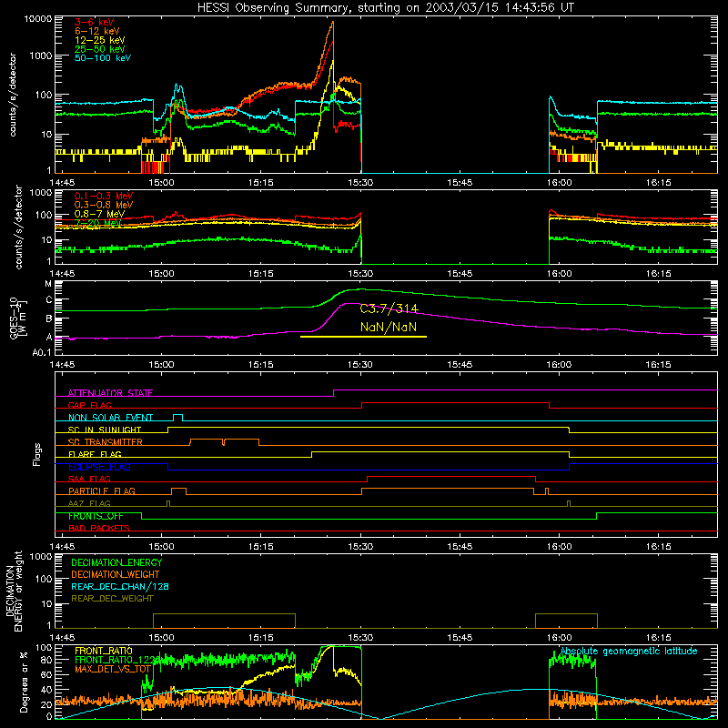
Task: Pick the 50-100 keV legend label
Action: click(x=103, y=58)
